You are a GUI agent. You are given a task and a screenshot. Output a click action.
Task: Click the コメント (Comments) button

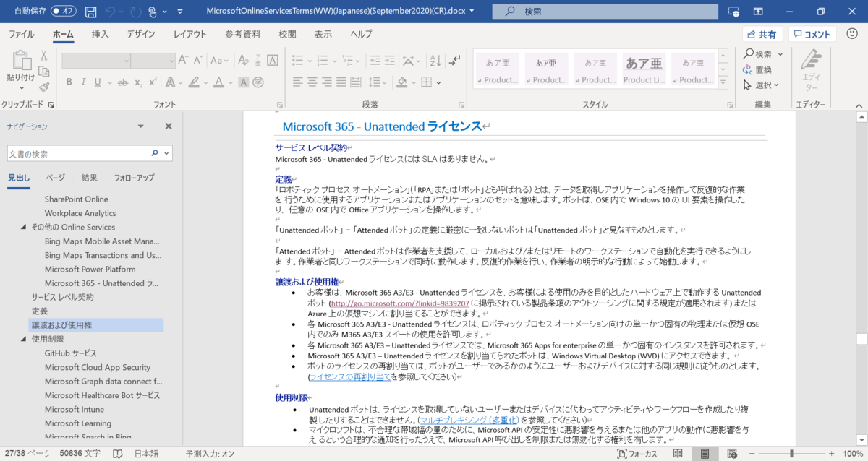[x=812, y=34]
